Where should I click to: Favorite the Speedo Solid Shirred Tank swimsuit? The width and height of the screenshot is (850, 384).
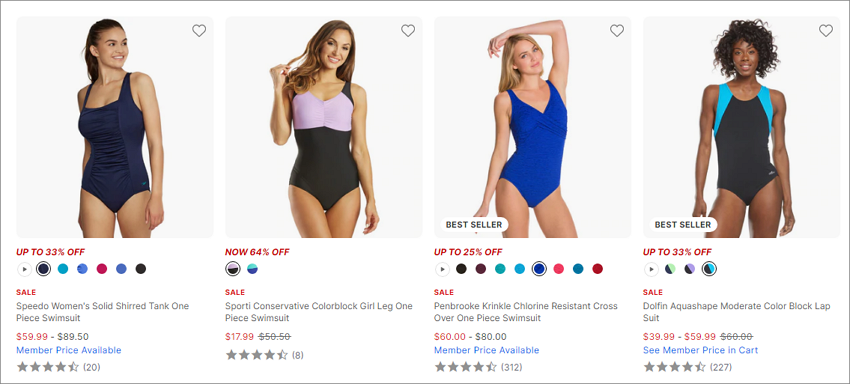pyautogui.click(x=199, y=31)
